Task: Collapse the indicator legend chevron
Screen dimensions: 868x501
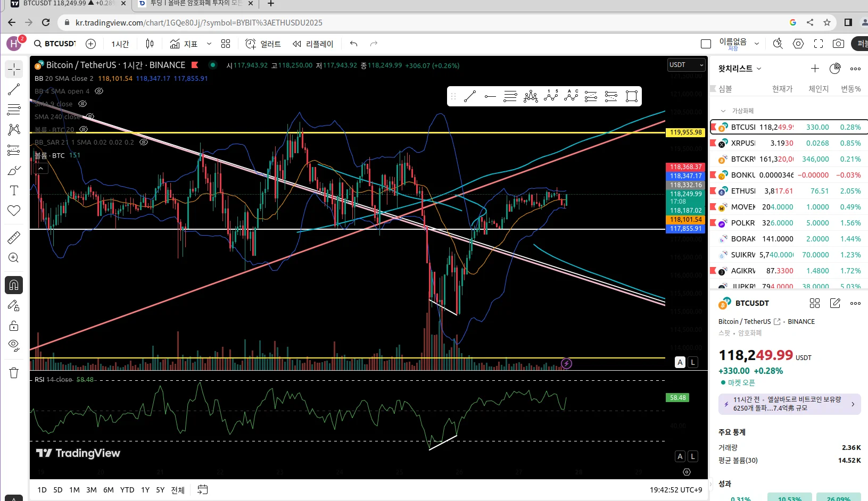Action: coord(40,169)
